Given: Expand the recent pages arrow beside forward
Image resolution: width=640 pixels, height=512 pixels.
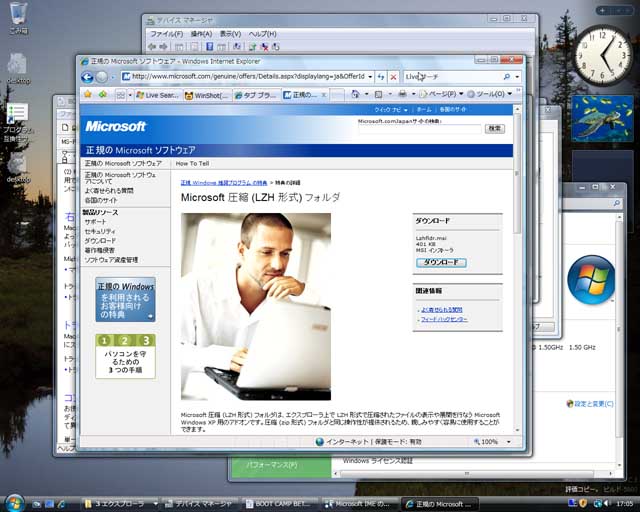Looking at the screenshot, I should [x=113, y=77].
